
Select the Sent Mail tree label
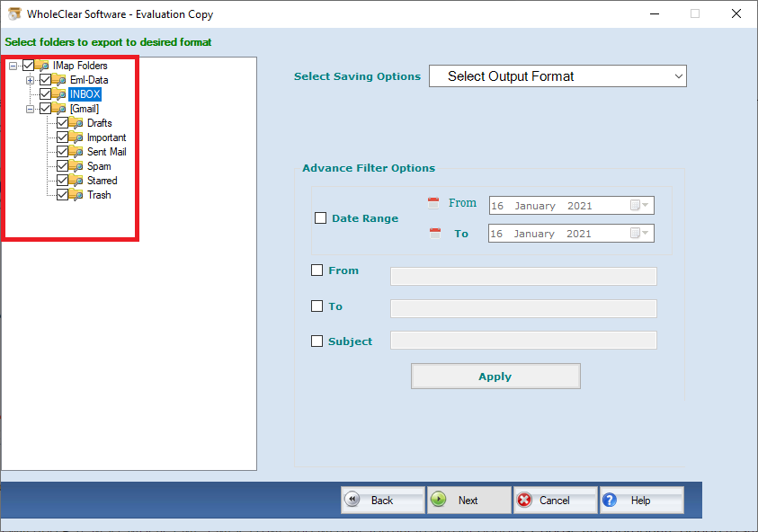[x=107, y=152]
